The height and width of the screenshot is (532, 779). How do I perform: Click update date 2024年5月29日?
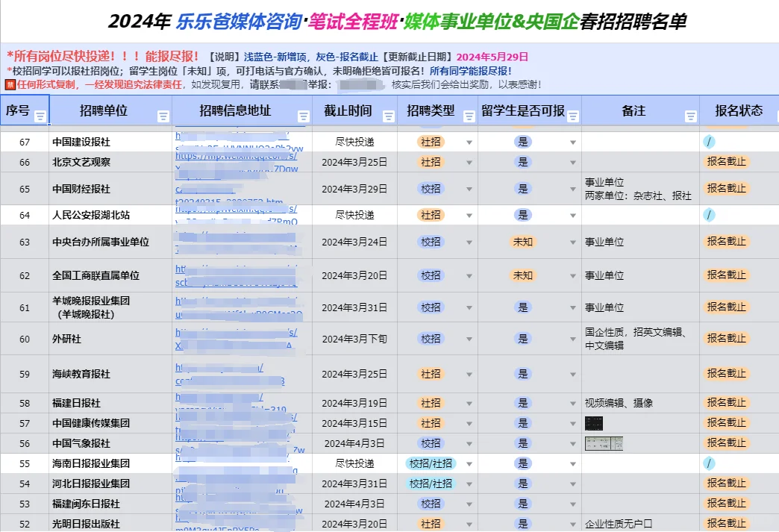[x=492, y=57]
